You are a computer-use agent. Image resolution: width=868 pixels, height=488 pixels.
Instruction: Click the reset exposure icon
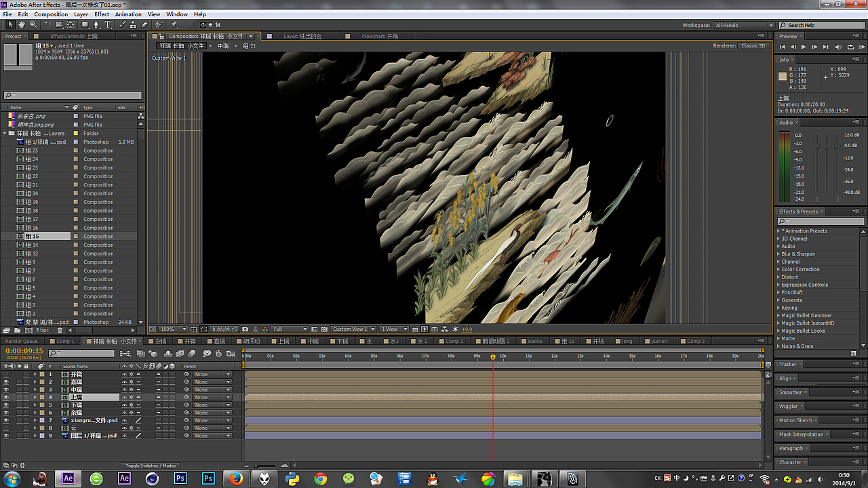pyautogui.click(x=454, y=329)
